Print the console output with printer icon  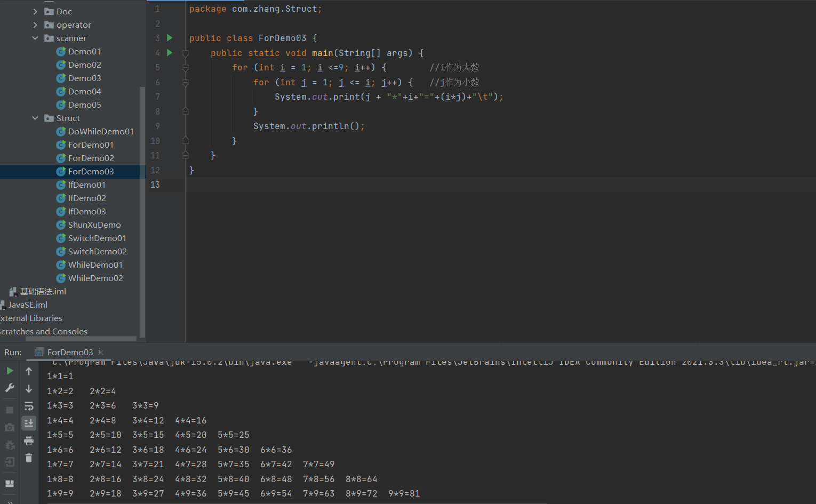coord(29,441)
